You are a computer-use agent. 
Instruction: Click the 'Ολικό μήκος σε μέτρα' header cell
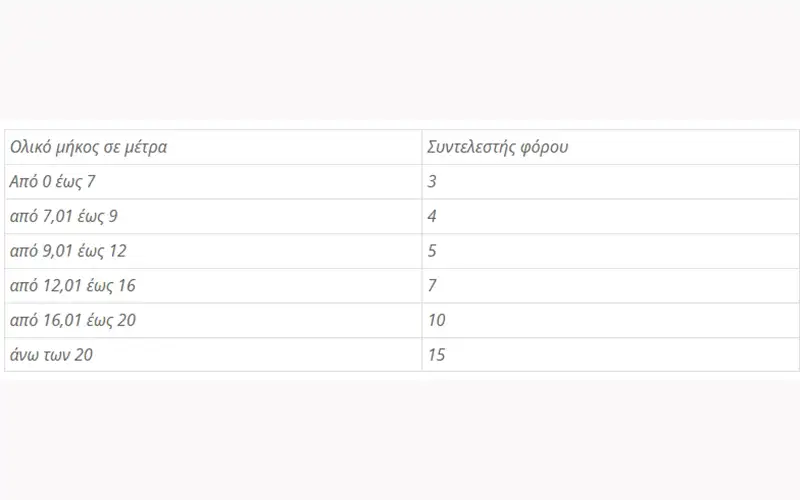88,148
